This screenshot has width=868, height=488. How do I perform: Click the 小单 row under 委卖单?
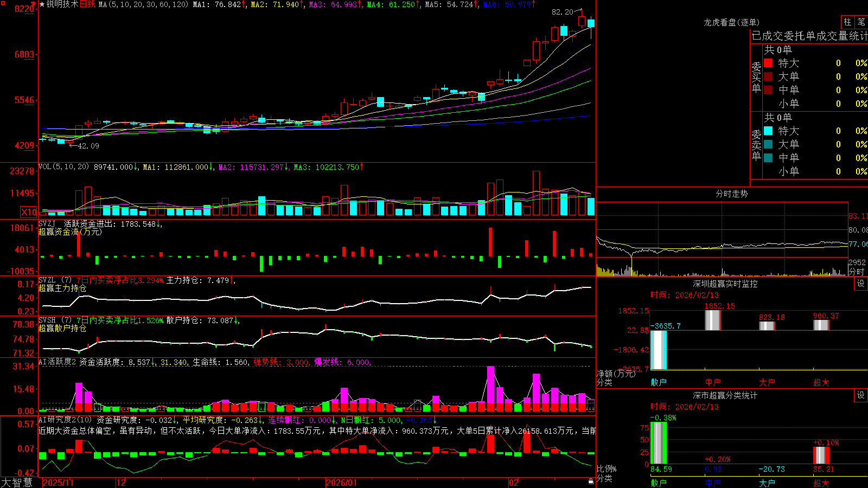(x=816, y=171)
